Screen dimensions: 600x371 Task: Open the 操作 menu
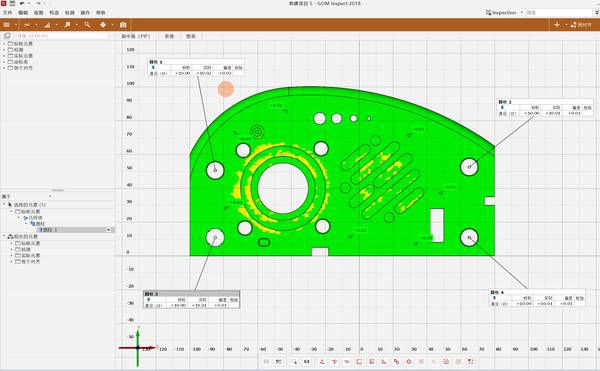tap(85, 13)
